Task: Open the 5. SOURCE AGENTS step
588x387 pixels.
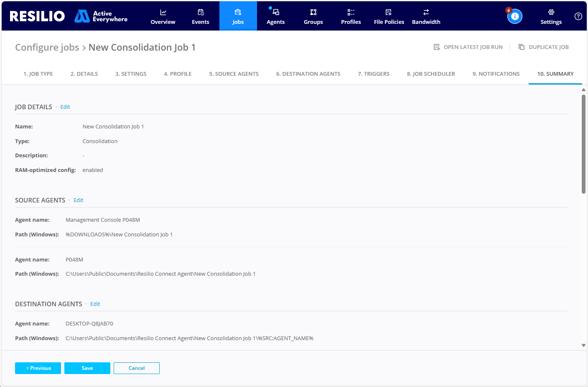Action: point(234,74)
